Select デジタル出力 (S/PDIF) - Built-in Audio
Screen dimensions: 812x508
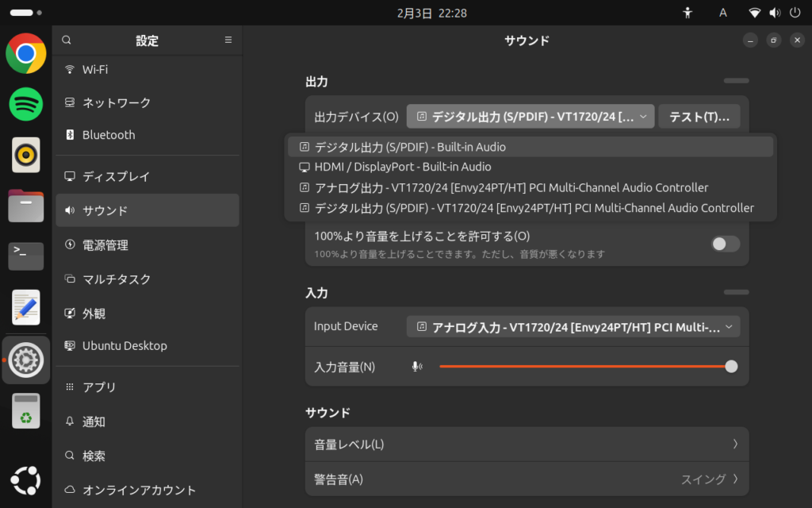[410, 147]
